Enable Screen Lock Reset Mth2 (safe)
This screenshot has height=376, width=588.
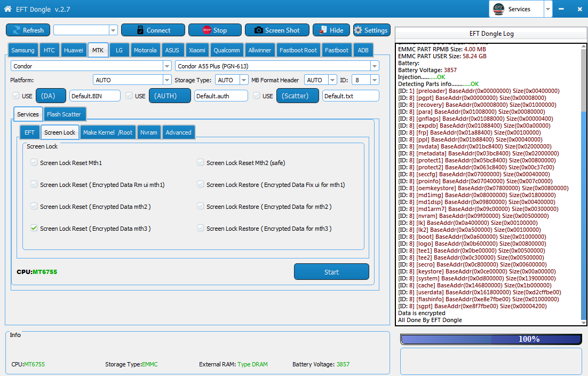click(x=201, y=162)
